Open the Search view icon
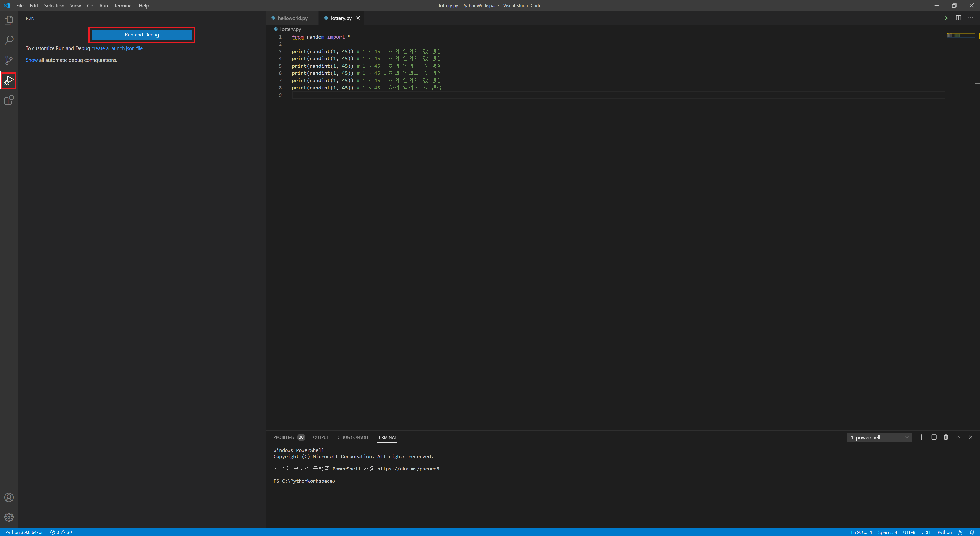The width and height of the screenshot is (980, 536). (x=9, y=40)
